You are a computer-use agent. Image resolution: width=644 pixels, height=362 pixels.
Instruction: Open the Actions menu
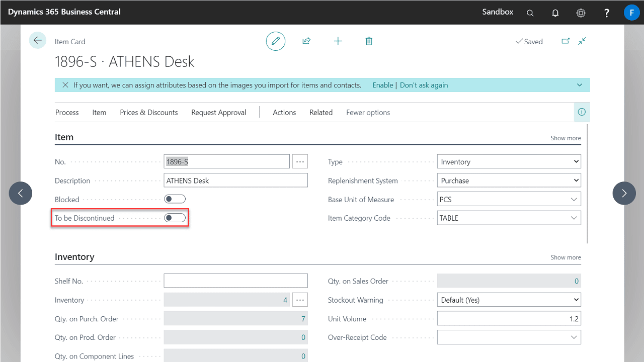(284, 112)
